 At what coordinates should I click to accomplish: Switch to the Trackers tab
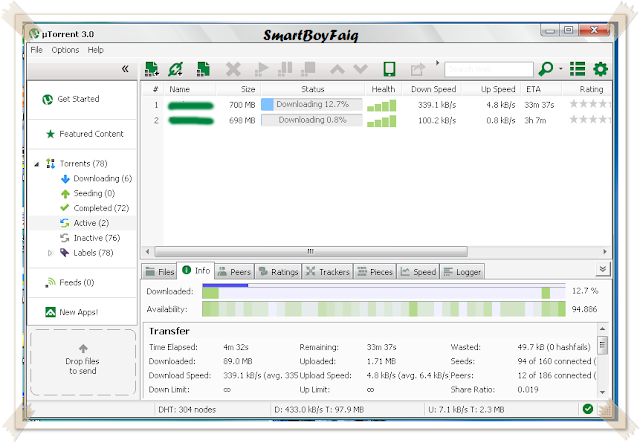point(328,272)
